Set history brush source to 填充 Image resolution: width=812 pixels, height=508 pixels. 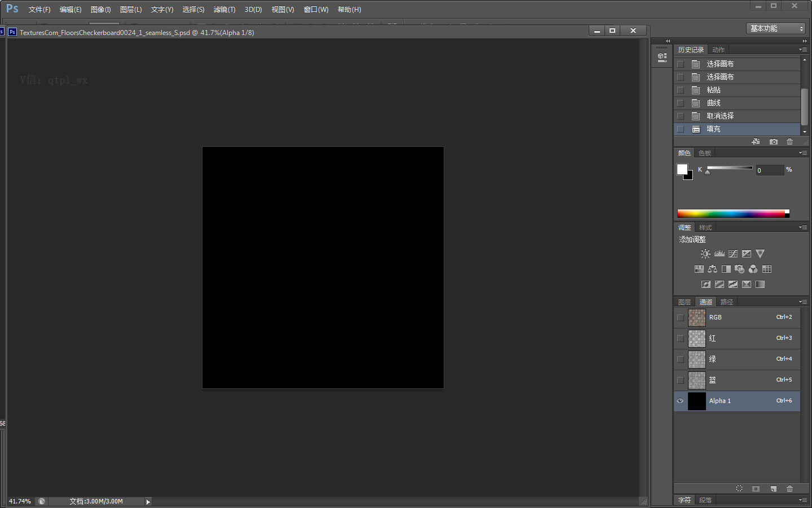[681, 129]
